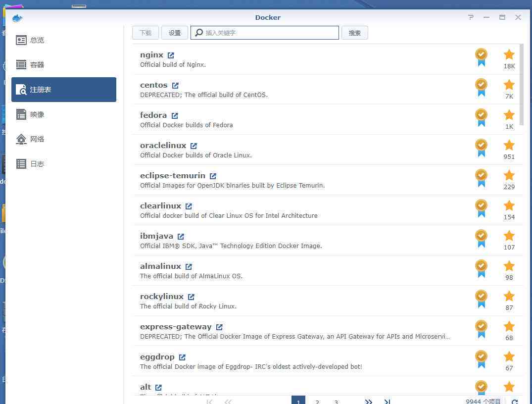Select the ibmjava image name
532x404 pixels.
pos(156,236)
